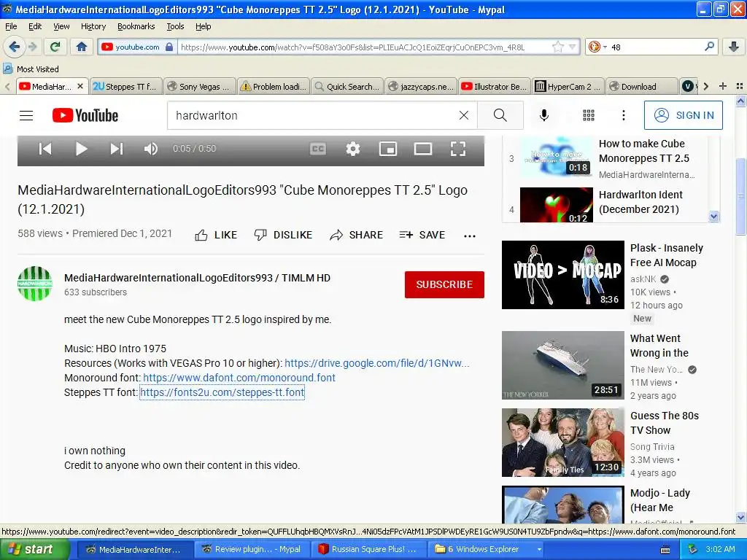This screenshot has width=747, height=560.
Task: Share the video
Action: tap(356, 235)
